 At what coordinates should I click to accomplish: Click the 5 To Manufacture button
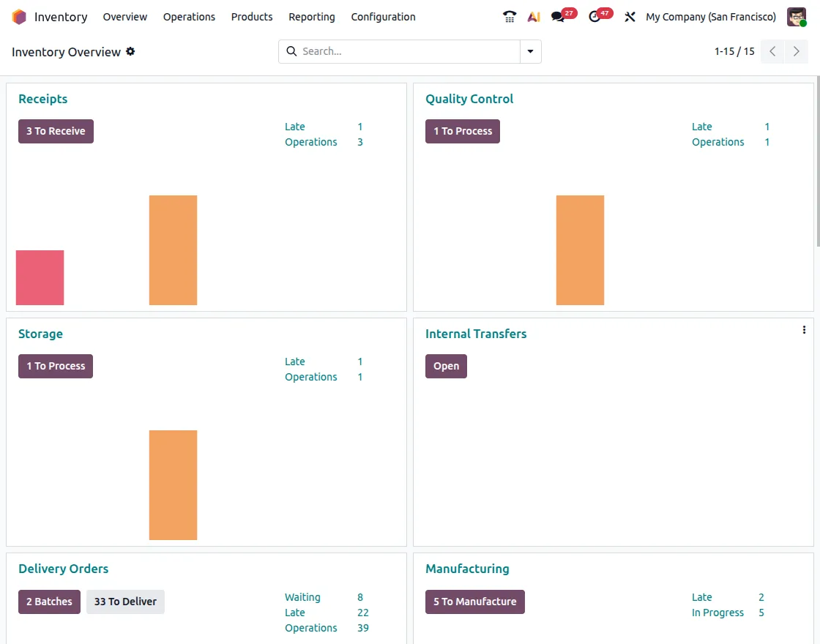[474, 602]
